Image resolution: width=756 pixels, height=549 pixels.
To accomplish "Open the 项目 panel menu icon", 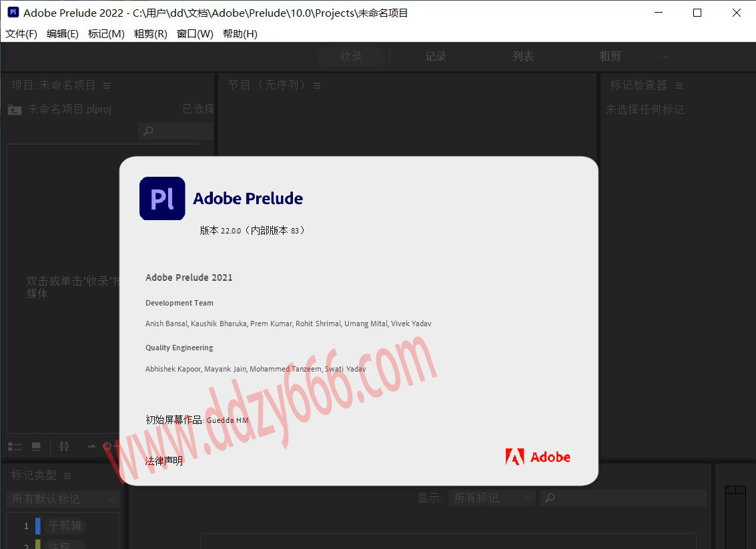I will [107, 86].
